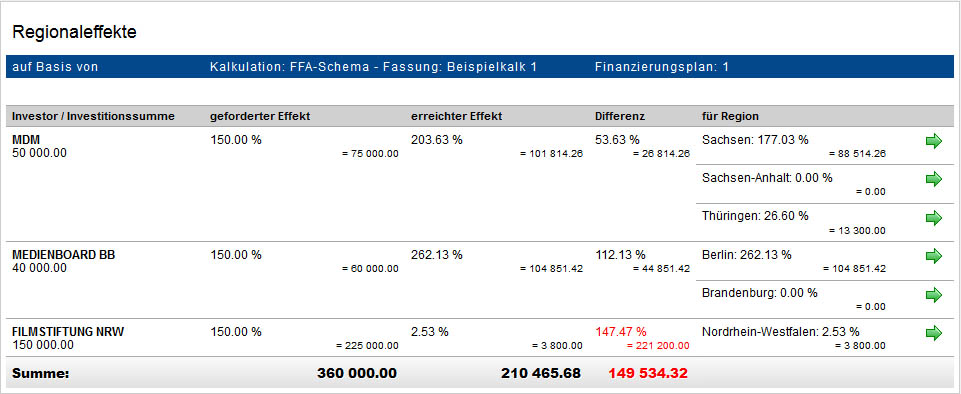Screen dimensions: 961x394
Task: Click the 'Sachsen: 177.03 %' region text
Action: coord(755,140)
